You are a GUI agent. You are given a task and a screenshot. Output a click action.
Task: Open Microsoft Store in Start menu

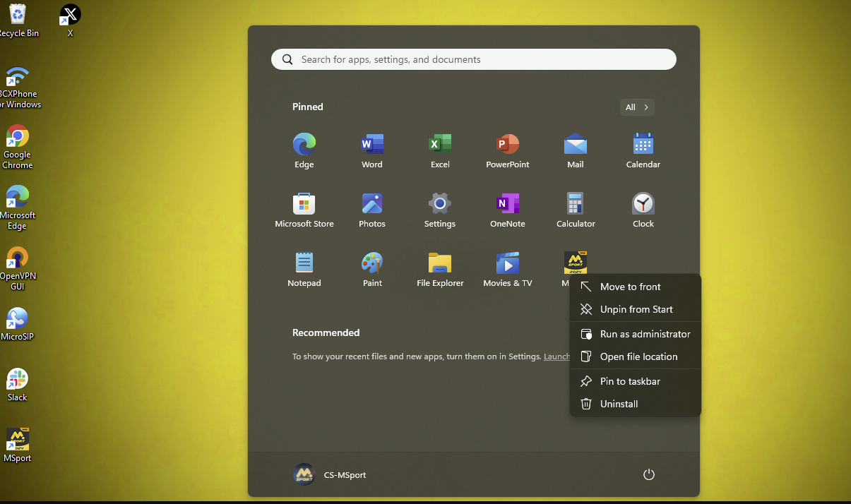[x=304, y=210]
